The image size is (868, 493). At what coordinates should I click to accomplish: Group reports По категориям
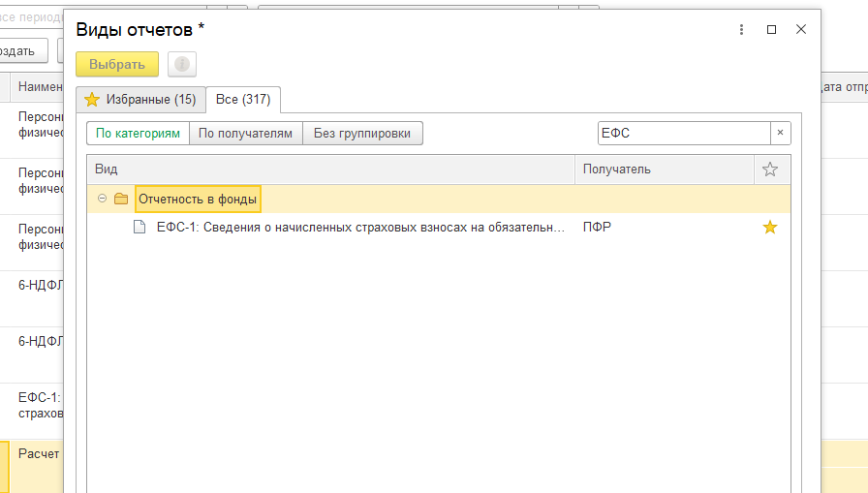tap(138, 134)
